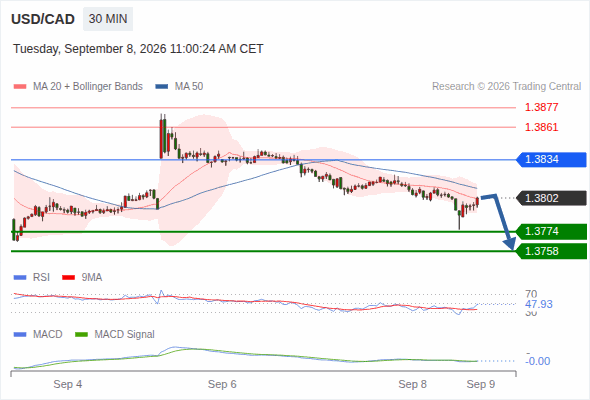The width and height of the screenshot is (590, 400).
Task: Click the MA 20 + Bollinger Bands legend swatch
Action: coord(20,87)
